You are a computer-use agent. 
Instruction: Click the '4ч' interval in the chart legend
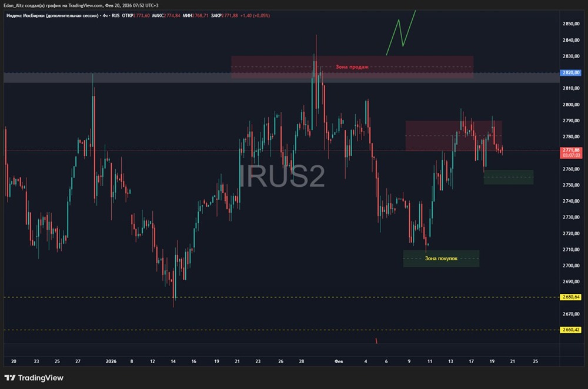click(x=105, y=16)
